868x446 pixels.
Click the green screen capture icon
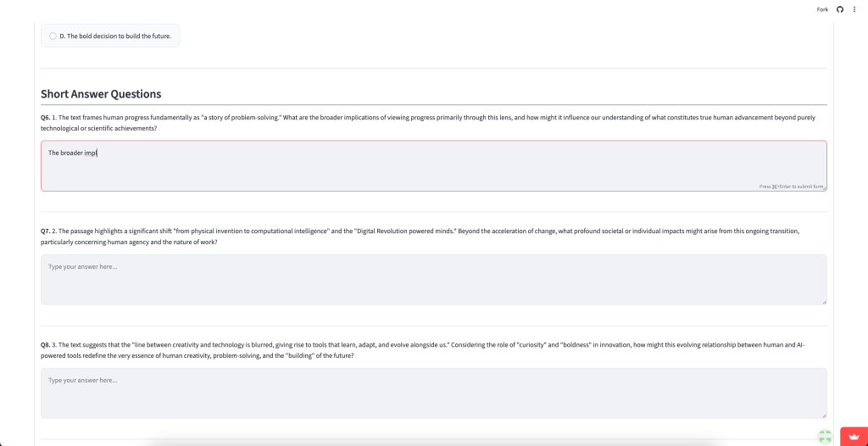(x=824, y=437)
